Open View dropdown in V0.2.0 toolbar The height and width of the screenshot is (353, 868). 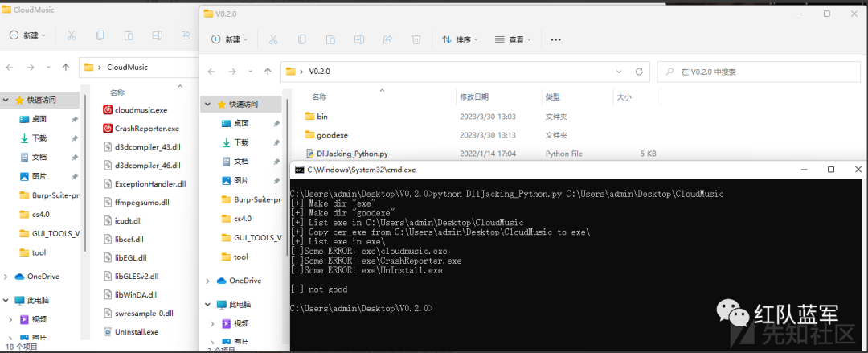point(513,39)
